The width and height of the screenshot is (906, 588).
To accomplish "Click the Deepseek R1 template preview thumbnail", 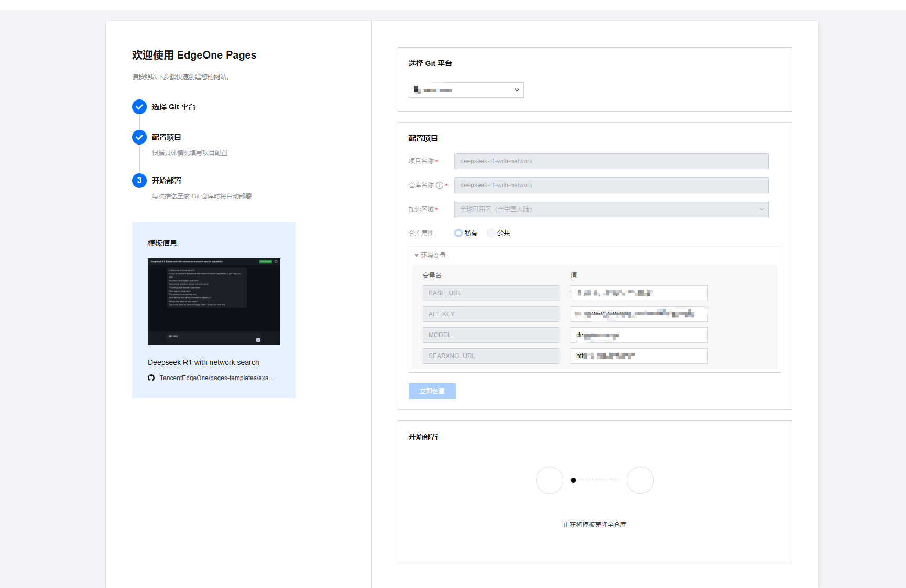I will (214, 302).
